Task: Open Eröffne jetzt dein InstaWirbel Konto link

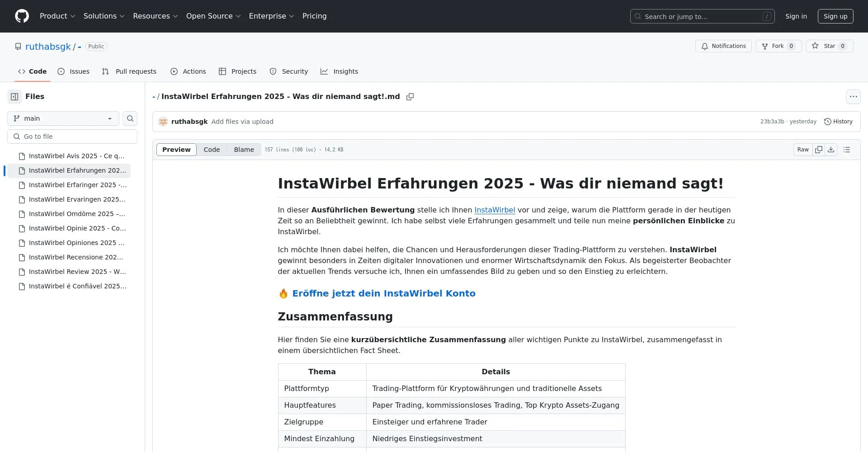Action: tap(384, 293)
